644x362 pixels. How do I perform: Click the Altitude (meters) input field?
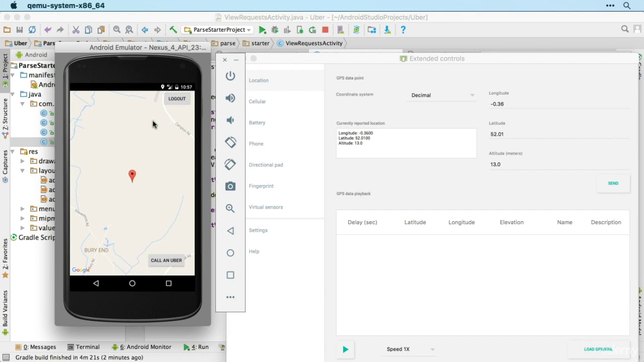click(x=558, y=164)
